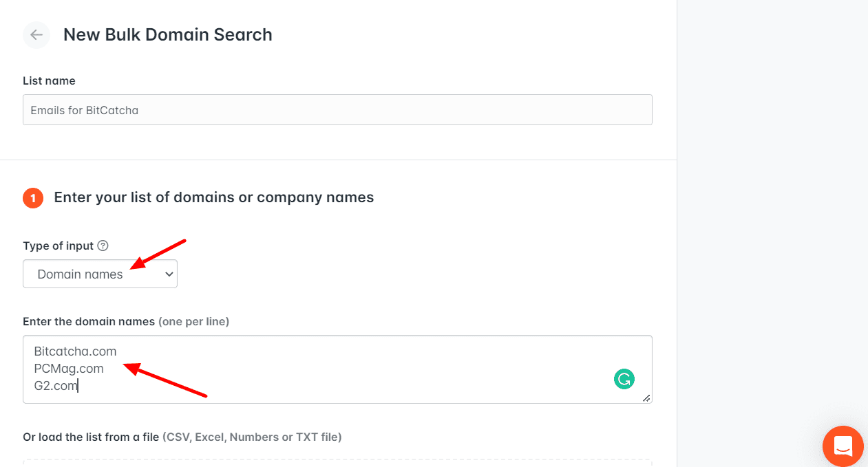The width and height of the screenshot is (868, 467).
Task: Click the New Bulk Domain Search title
Action: [x=168, y=35]
